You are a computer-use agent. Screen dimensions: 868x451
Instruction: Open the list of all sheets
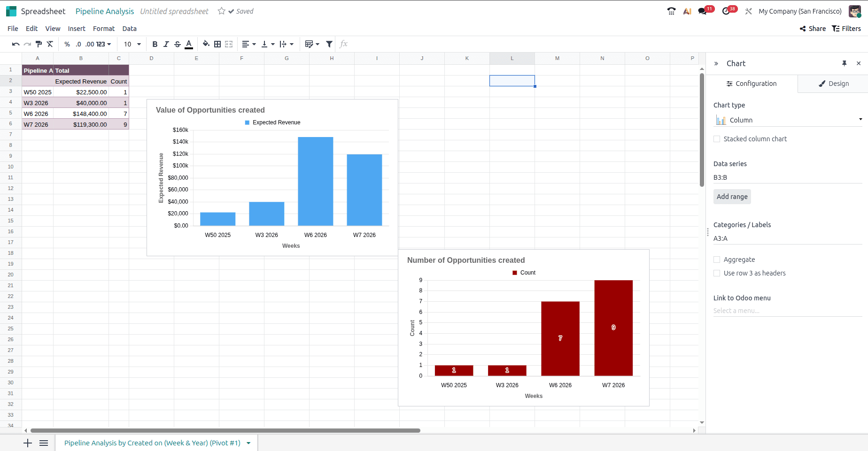(x=44, y=443)
